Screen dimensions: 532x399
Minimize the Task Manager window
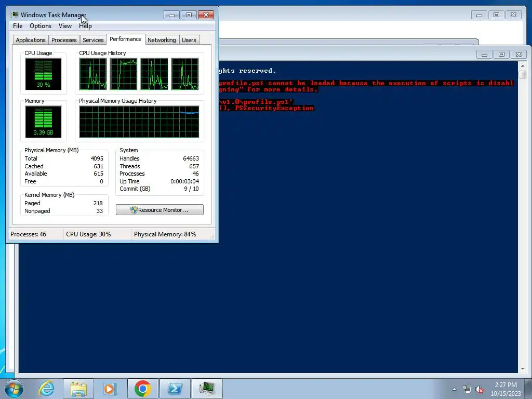pos(171,15)
